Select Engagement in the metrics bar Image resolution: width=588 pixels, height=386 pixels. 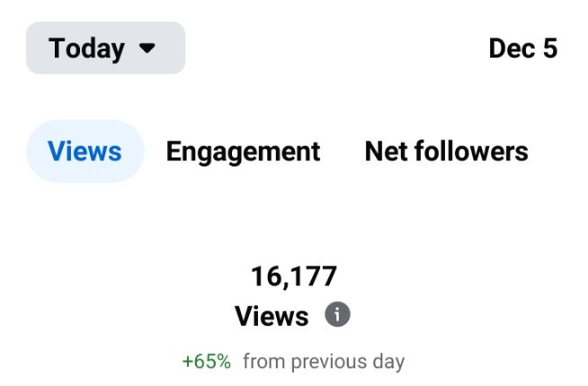243,151
